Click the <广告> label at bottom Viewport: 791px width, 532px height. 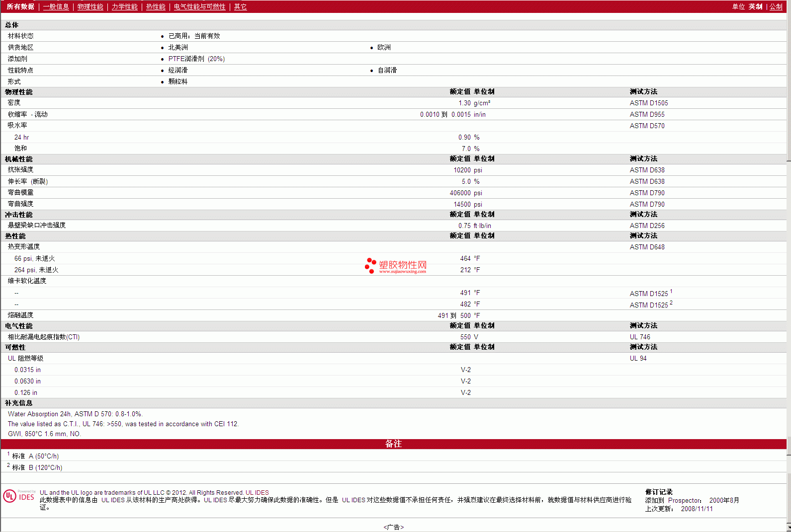pyautogui.click(x=393, y=527)
